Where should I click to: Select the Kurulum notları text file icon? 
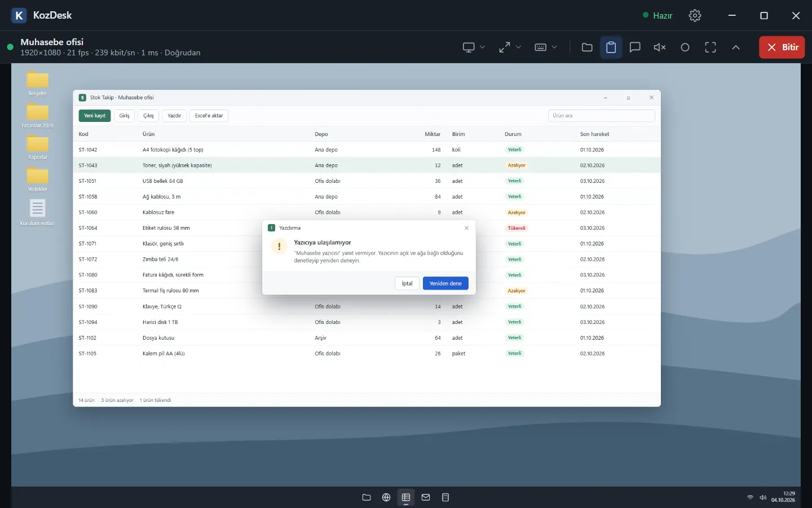38,212
